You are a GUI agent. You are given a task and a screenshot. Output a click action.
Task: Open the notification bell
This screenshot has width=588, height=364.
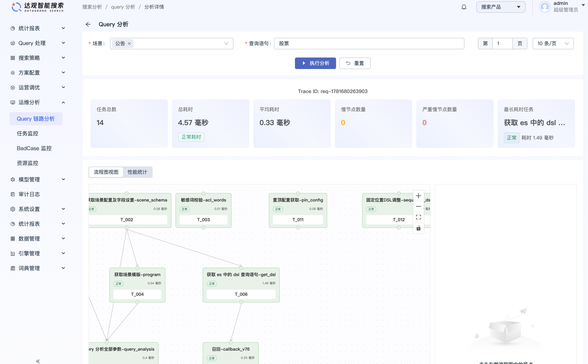pos(464,7)
